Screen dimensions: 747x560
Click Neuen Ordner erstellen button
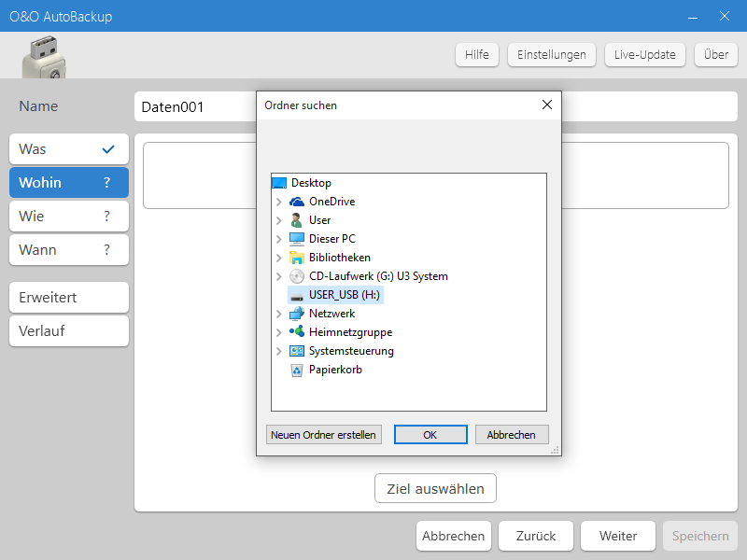pyautogui.click(x=323, y=435)
